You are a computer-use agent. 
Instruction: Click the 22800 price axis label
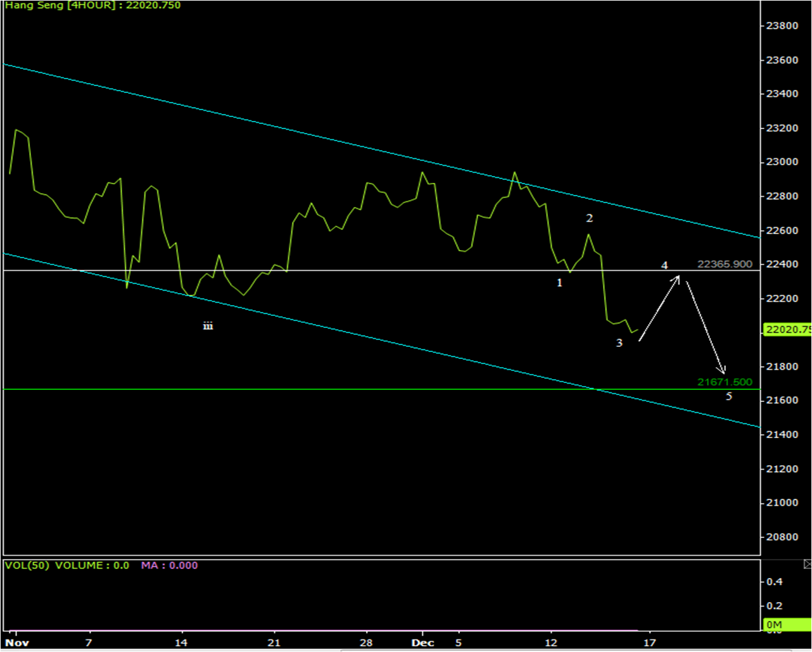tap(782, 196)
